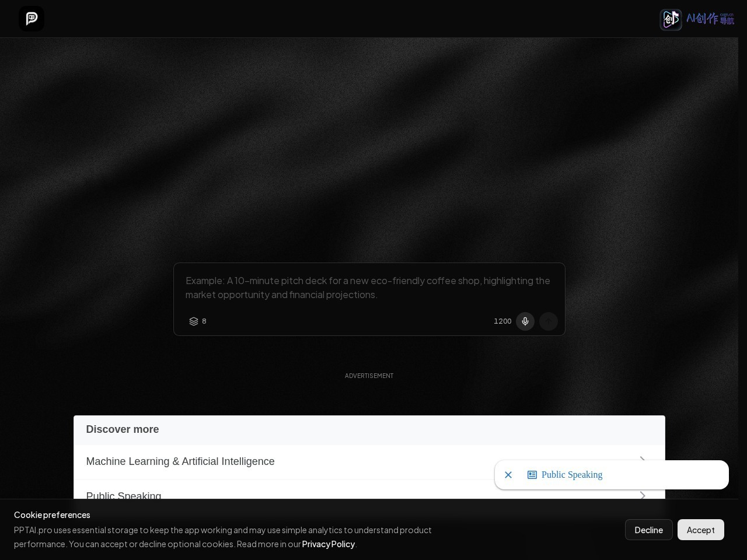
Task: Open Machine Learning & Artificial Intelligence row
Action: [x=369, y=461]
